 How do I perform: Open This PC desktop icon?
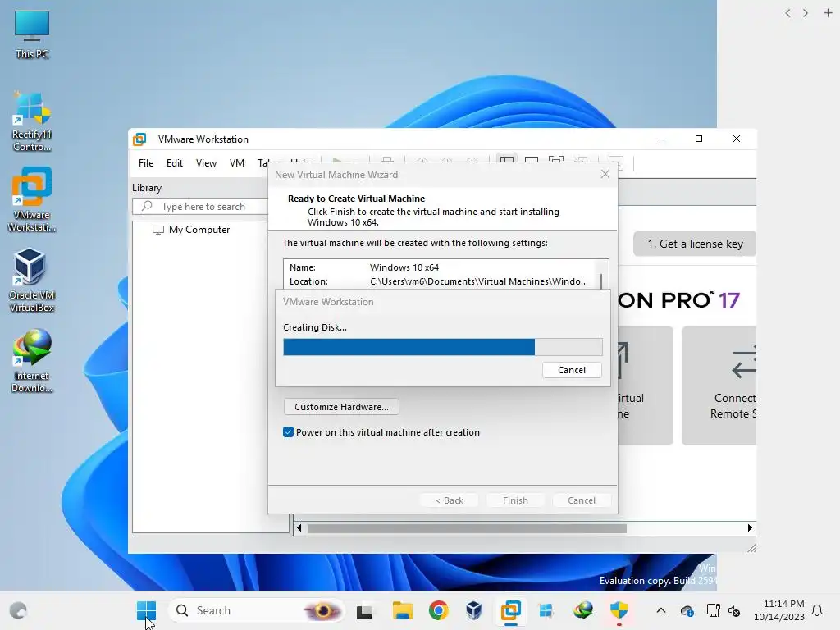tap(32, 34)
